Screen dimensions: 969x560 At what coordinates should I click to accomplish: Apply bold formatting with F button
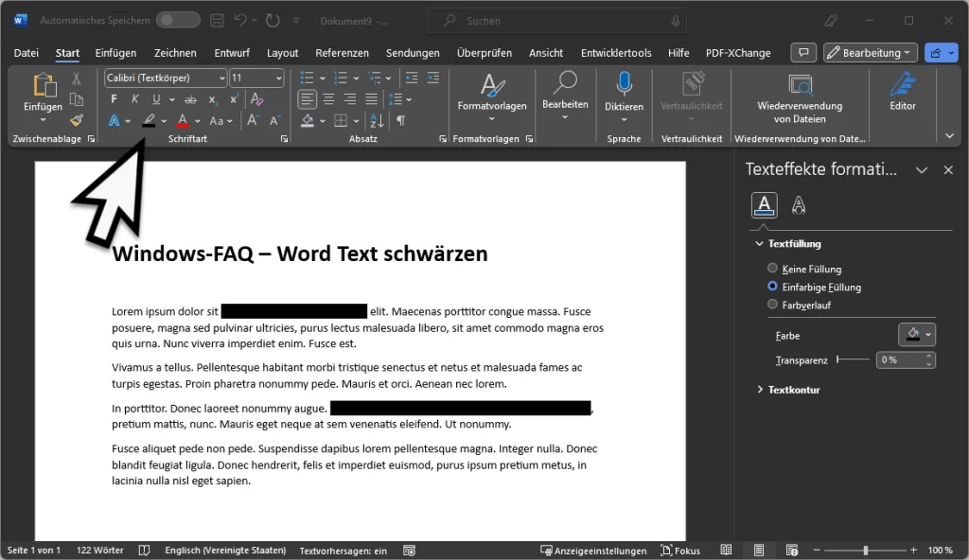point(114,99)
